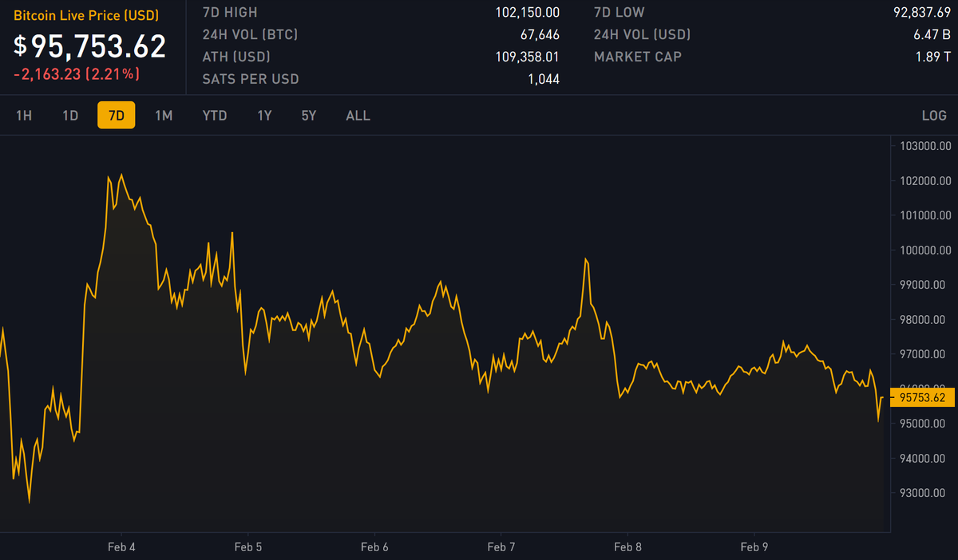Viewport: 958px width, 560px height.
Task: Click the 102000.00 axis label
Action: (924, 181)
